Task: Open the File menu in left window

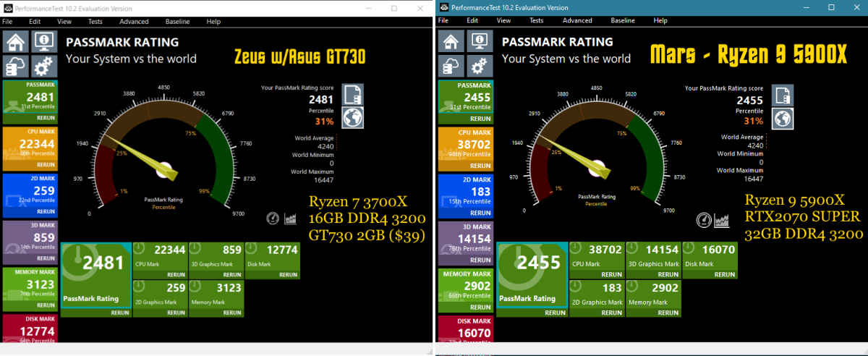Action: click(7, 22)
